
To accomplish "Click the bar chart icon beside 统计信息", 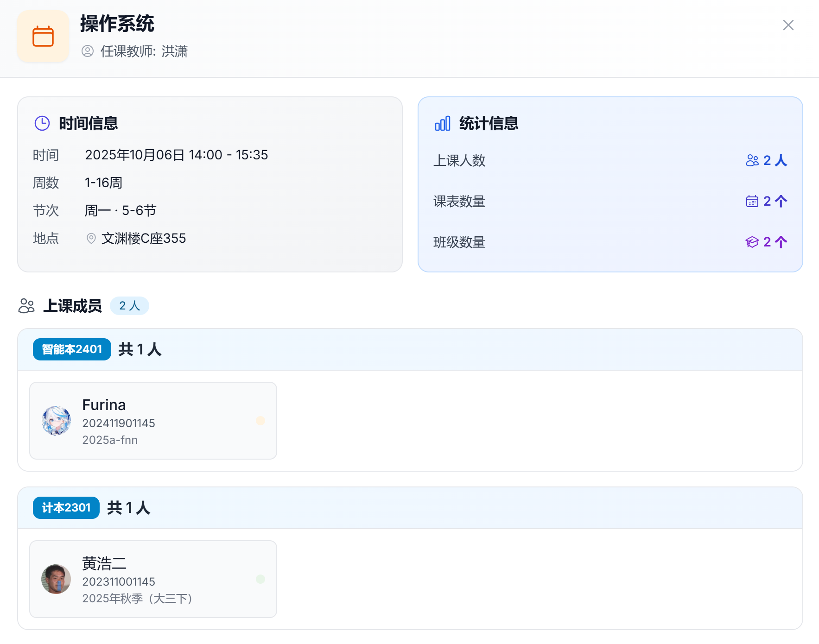I will pyautogui.click(x=442, y=124).
